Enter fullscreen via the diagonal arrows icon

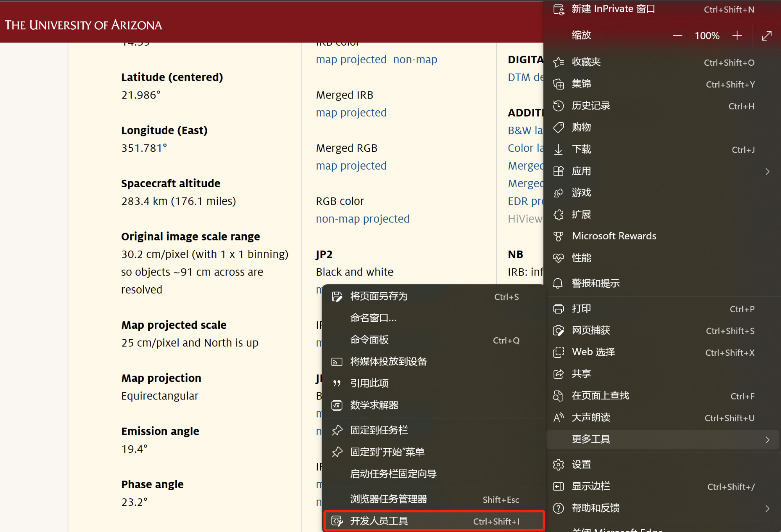[766, 36]
